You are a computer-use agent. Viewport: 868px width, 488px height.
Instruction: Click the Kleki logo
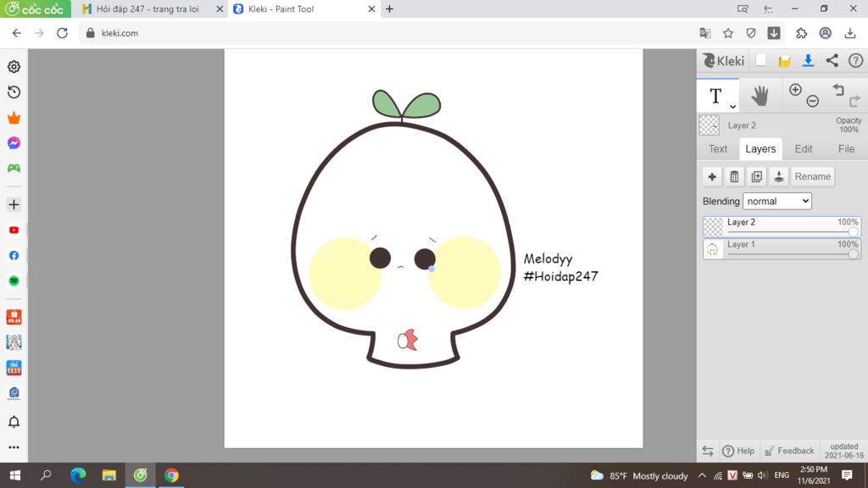724,60
